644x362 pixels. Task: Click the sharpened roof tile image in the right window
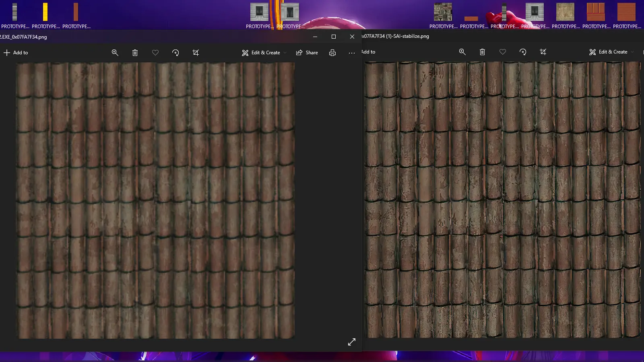tap(502, 200)
